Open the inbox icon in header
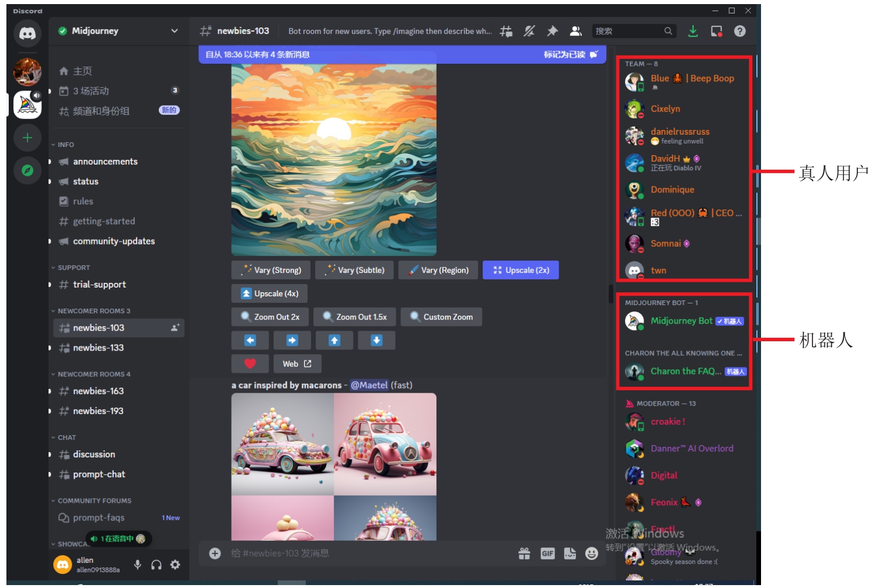876x588 pixels. tap(716, 32)
